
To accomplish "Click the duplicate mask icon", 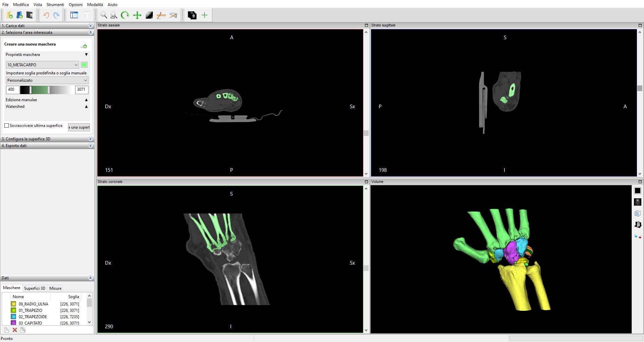I will coord(23,330).
